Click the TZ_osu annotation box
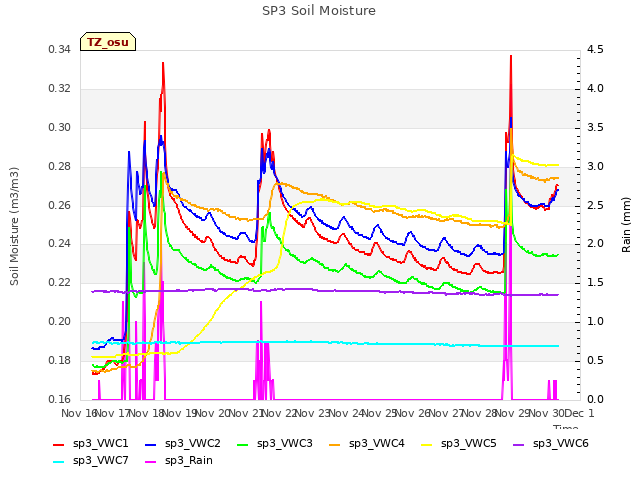 point(108,42)
